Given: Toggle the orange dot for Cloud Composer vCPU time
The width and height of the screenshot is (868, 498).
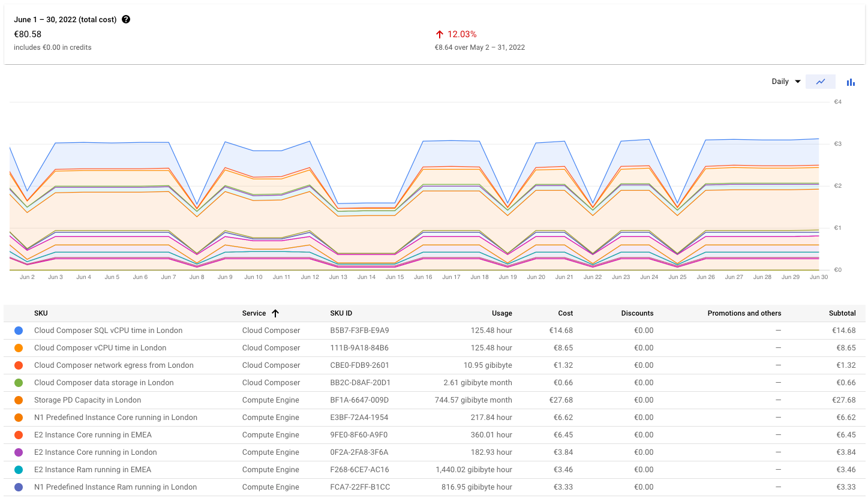Looking at the screenshot, I should (x=17, y=347).
